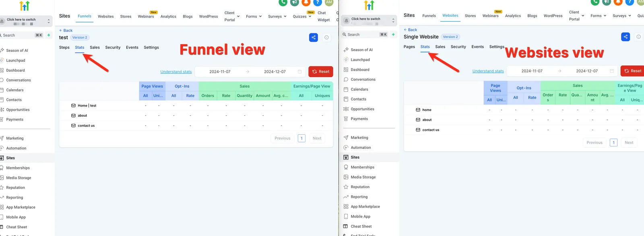Viewport: 644px width, 236px height.
Task: Open Security tab under Single Website
Action: tap(458, 47)
